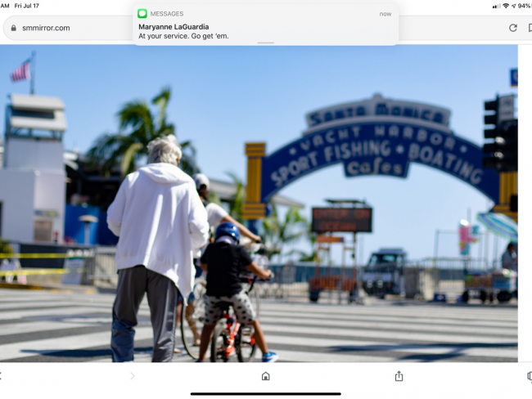Tap the back navigation arrow
The height and width of the screenshot is (399, 532).
click(1, 375)
